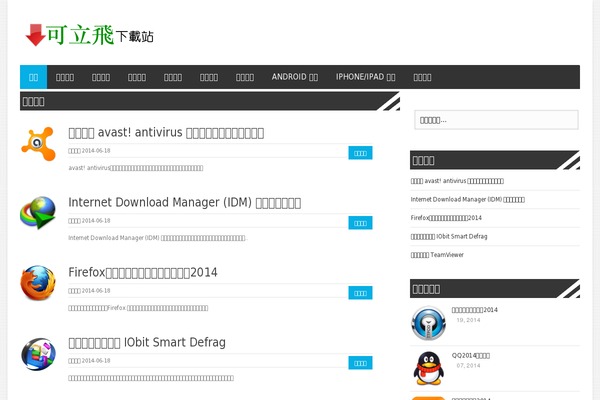
Task: Open the Internet Download Manager globe icon
Action: 38,213
